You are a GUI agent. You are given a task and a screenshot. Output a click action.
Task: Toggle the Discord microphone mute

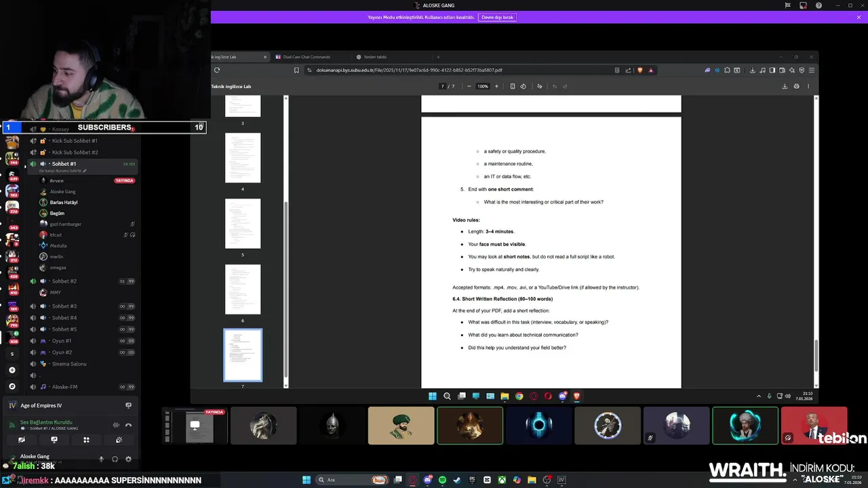pos(102,459)
